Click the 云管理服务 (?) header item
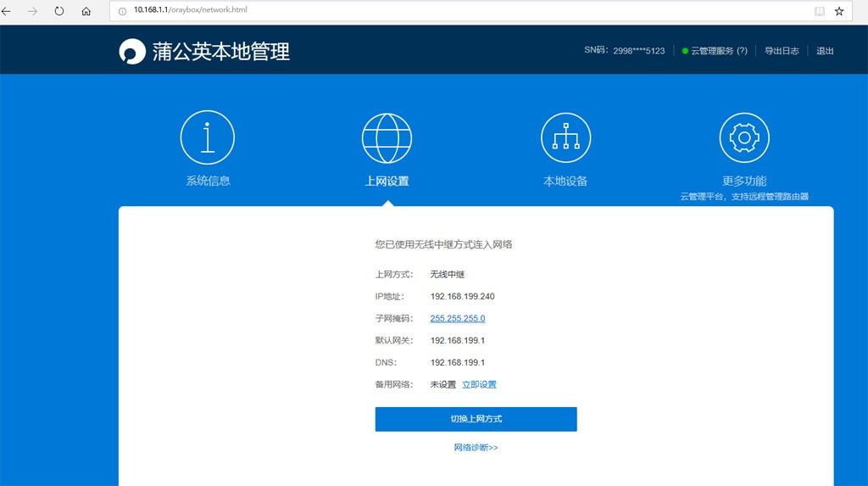Image resolution: width=868 pixels, height=486 pixels. [x=715, y=50]
